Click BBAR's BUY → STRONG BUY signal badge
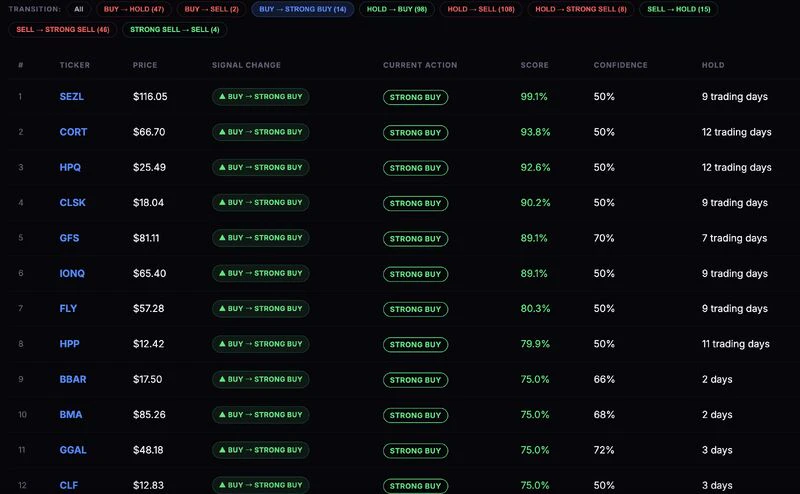The height and width of the screenshot is (494, 800). click(261, 379)
